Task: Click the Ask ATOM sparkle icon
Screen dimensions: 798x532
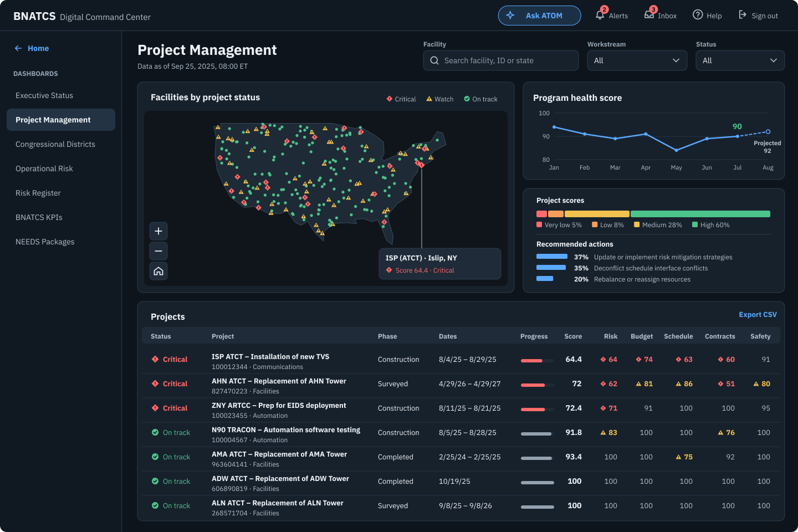Action: pyautogui.click(x=510, y=16)
